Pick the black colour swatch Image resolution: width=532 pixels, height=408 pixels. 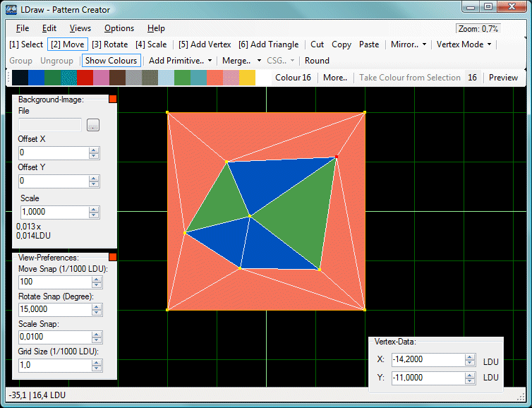(x=20, y=78)
